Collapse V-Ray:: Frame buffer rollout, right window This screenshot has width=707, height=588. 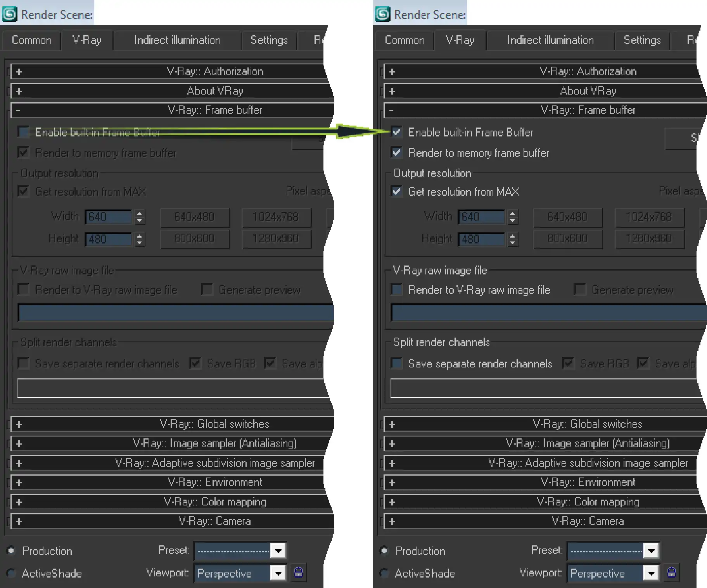coord(545,110)
